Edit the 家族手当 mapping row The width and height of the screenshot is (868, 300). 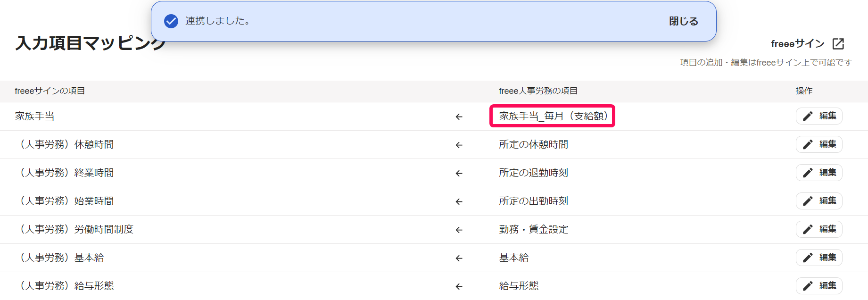click(x=819, y=116)
